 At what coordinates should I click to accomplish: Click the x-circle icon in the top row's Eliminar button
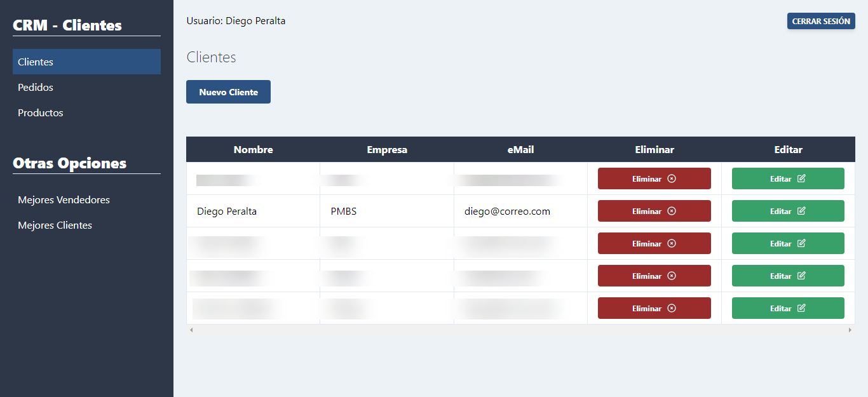(x=672, y=178)
